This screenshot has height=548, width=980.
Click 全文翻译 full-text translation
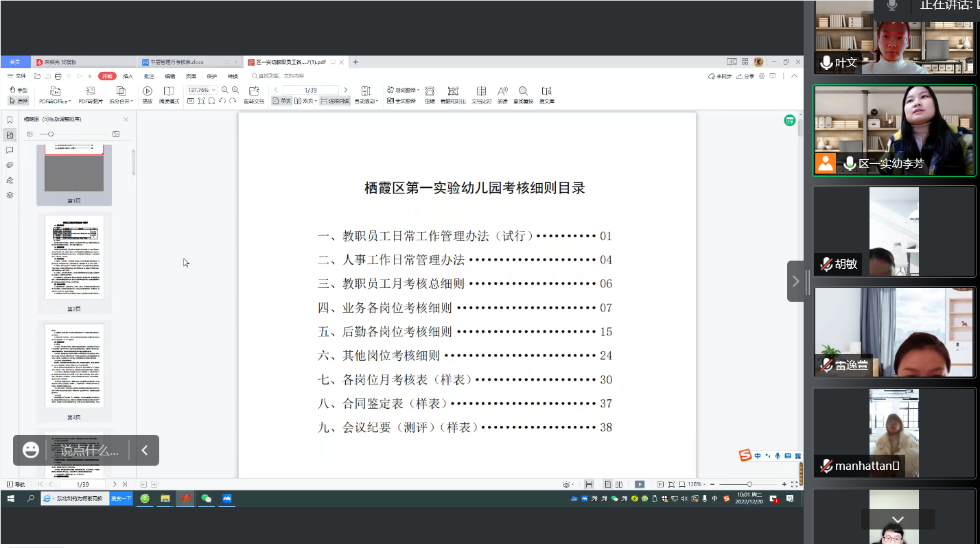coord(401,101)
